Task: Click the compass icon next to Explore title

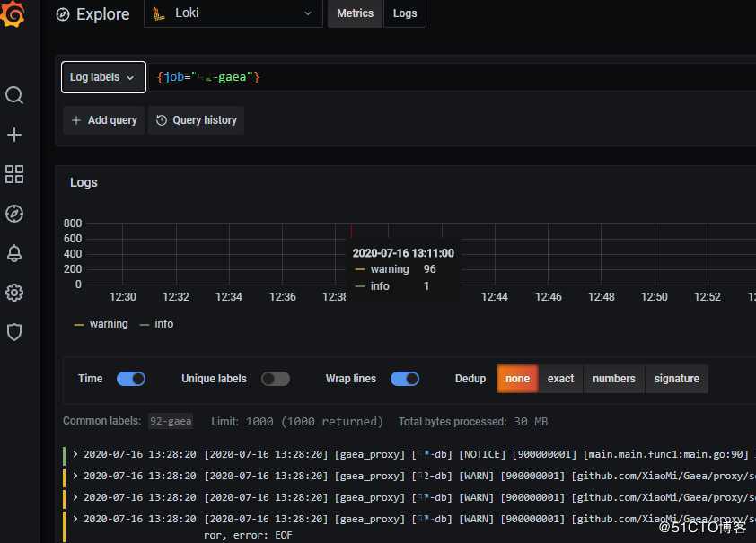Action: 63,14
